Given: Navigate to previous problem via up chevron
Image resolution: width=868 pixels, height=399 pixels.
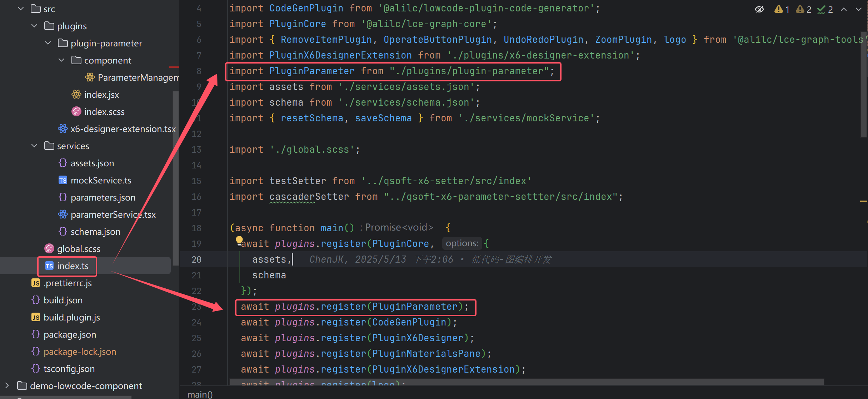Looking at the screenshot, I should pos(843,9).
